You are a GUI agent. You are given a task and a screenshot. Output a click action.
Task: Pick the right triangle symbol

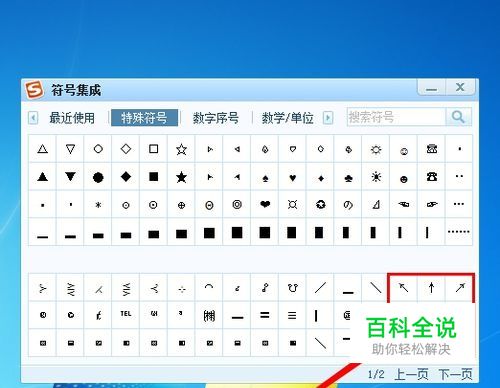[376, 204]
